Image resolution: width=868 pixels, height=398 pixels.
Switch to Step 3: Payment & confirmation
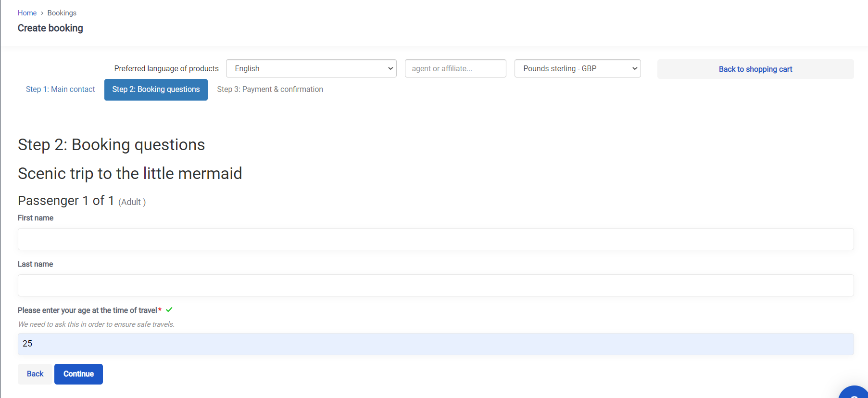[270, 90]
